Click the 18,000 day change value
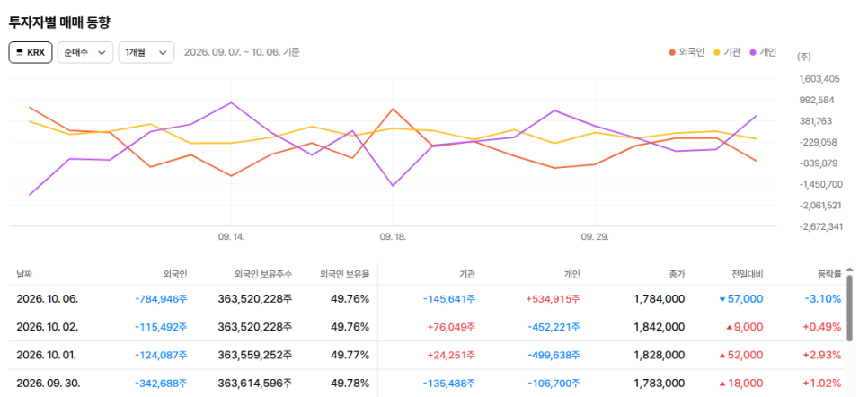 pyautogui.click(x=746, y=384)
